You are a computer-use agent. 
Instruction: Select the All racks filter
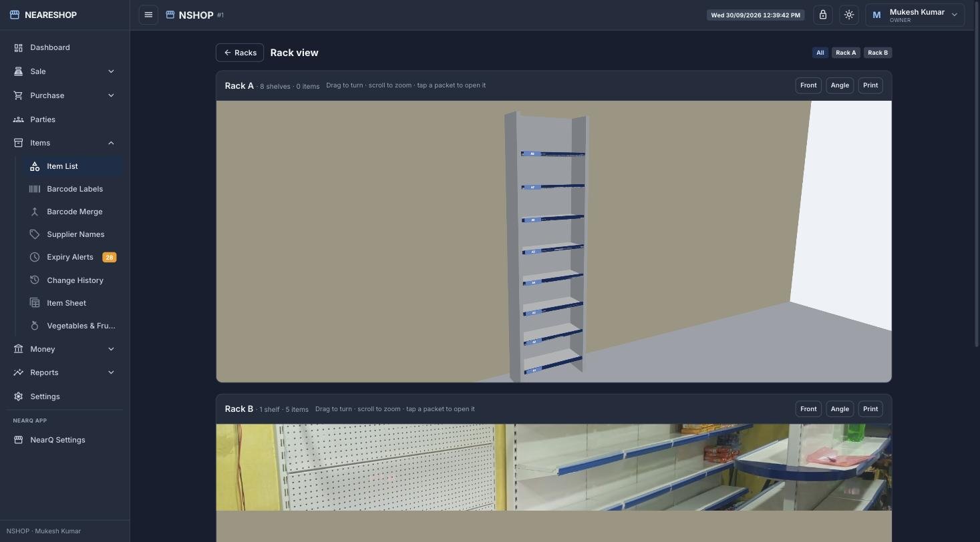coord(820,53)
